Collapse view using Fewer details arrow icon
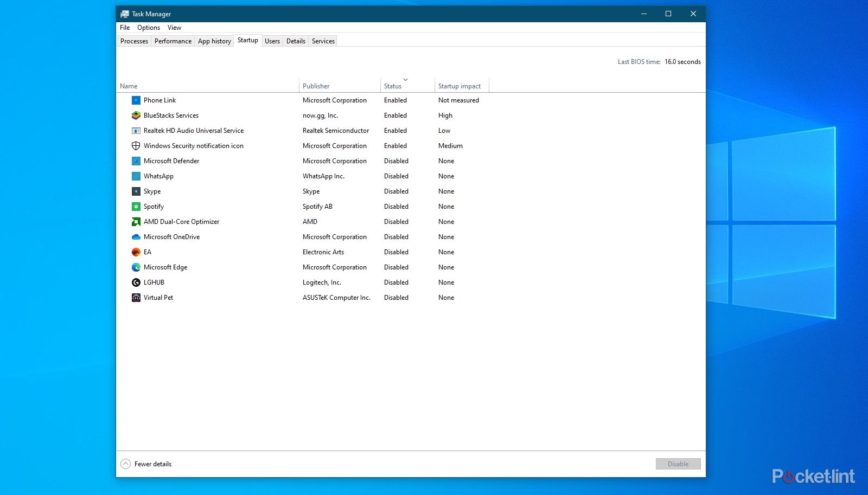The width and height of the screenshot is (868, 495). [x=125, y=464]
